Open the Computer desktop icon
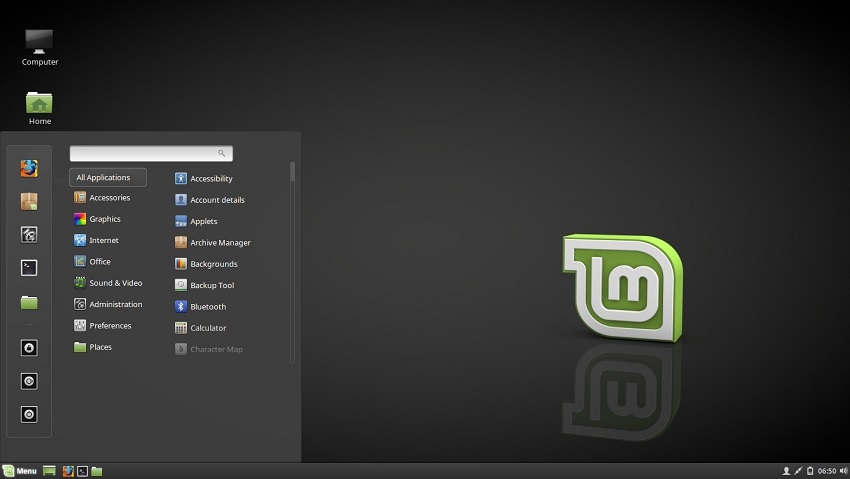This screenshot has height=479, width=850. pos(40,46)
